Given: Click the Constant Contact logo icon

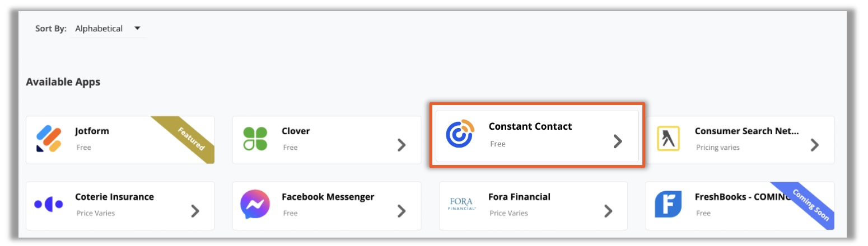Looking at the screenshot, I should click(460, 134).
